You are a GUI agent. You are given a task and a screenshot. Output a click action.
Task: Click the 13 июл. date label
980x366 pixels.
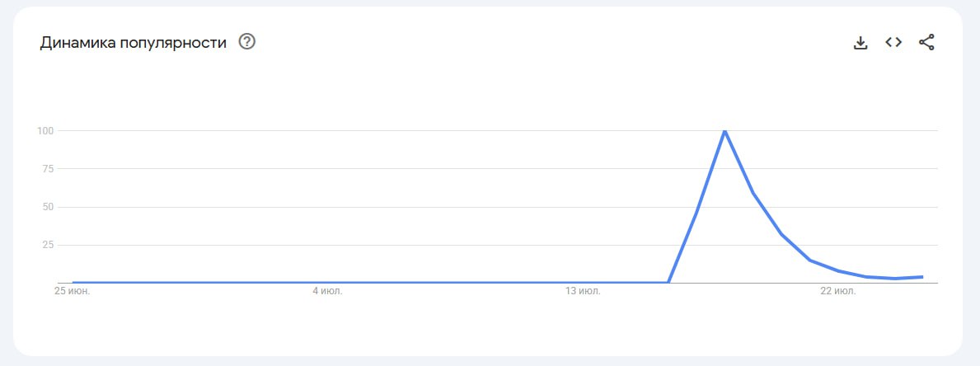point(583,291)
